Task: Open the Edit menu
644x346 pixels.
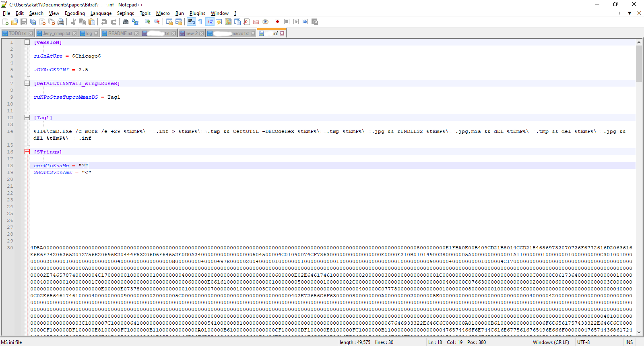Action: [x=20, y=13]
